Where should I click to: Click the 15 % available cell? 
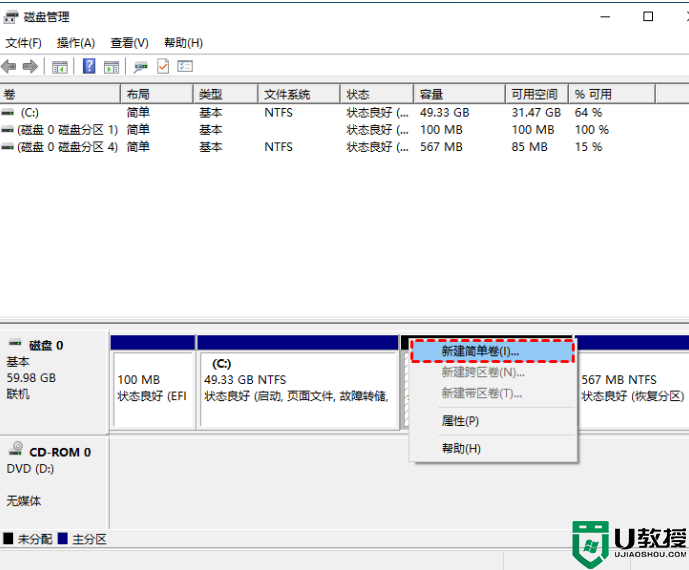[x=588, y=147]
